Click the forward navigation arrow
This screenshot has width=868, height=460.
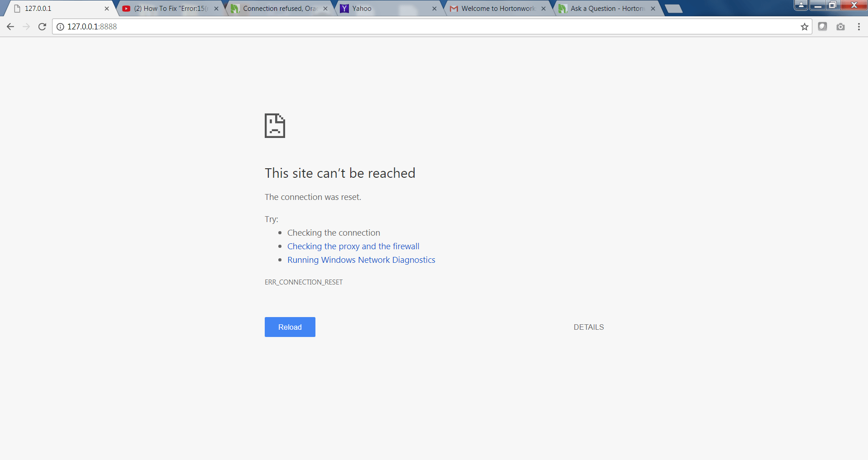[26, 26]
